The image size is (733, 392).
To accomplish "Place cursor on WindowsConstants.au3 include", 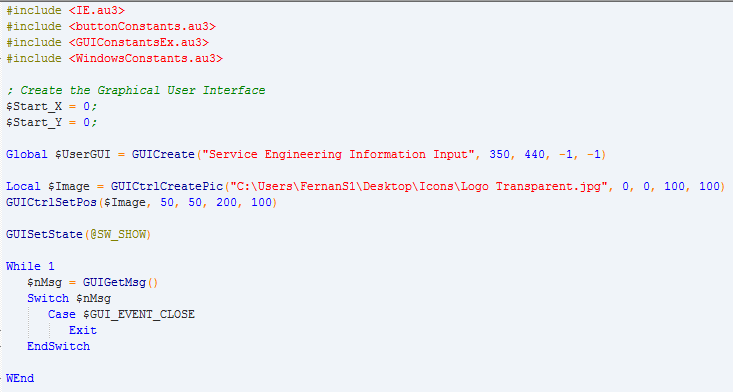I will coord(146,58).
